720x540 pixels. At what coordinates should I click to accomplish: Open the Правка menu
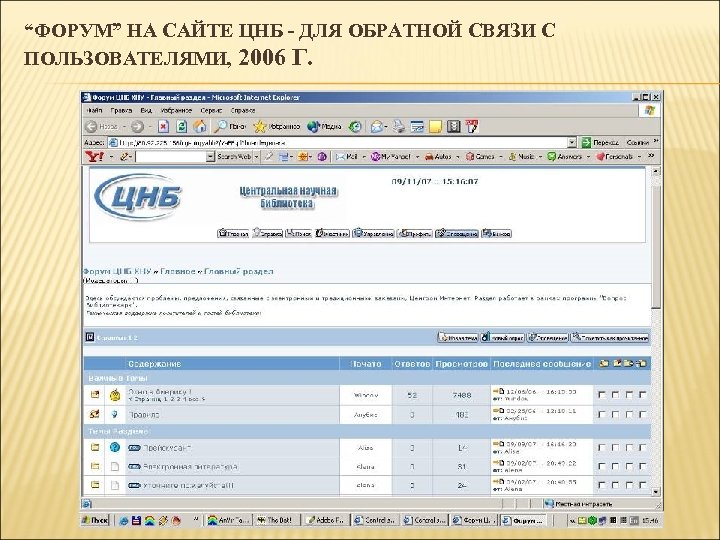(x=121, y=111)
